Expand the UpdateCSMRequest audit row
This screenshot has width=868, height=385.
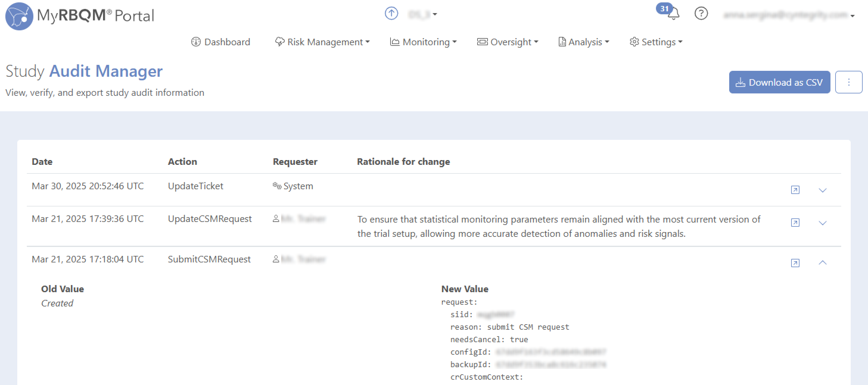[x=822, y=223]
